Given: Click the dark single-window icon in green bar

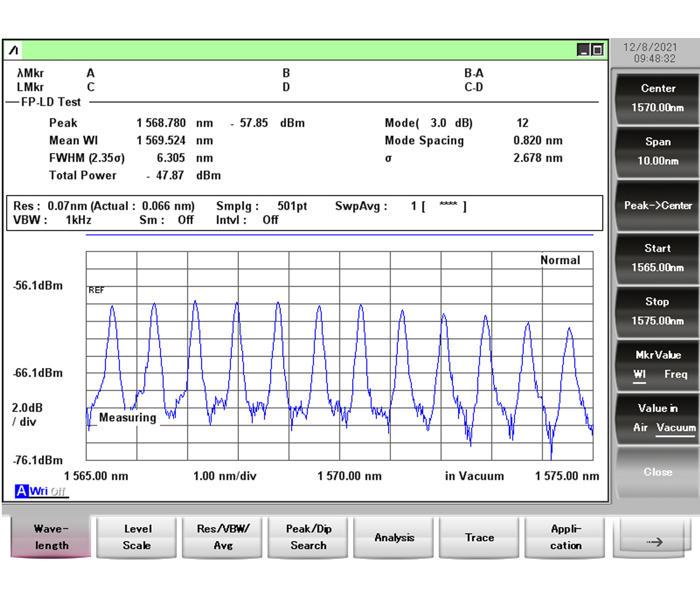Looking at the screenshot, I should [583, 50].
